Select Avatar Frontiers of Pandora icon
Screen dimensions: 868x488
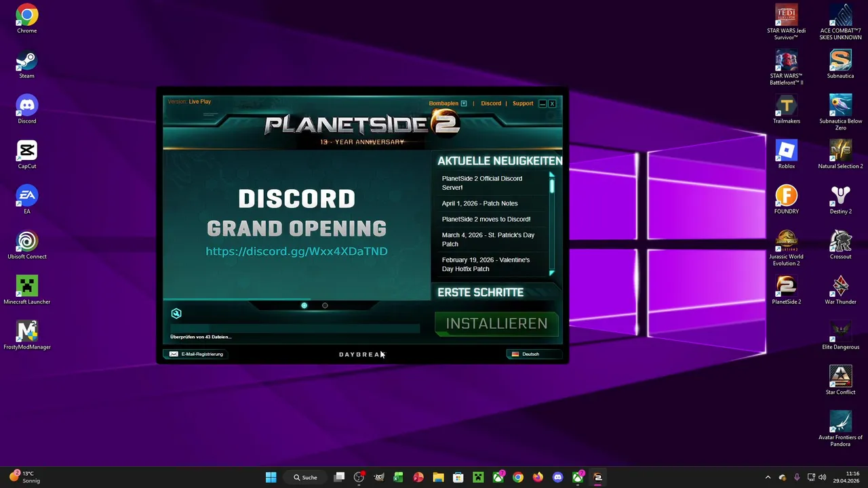pyautogui.click(x=841, y=428)
